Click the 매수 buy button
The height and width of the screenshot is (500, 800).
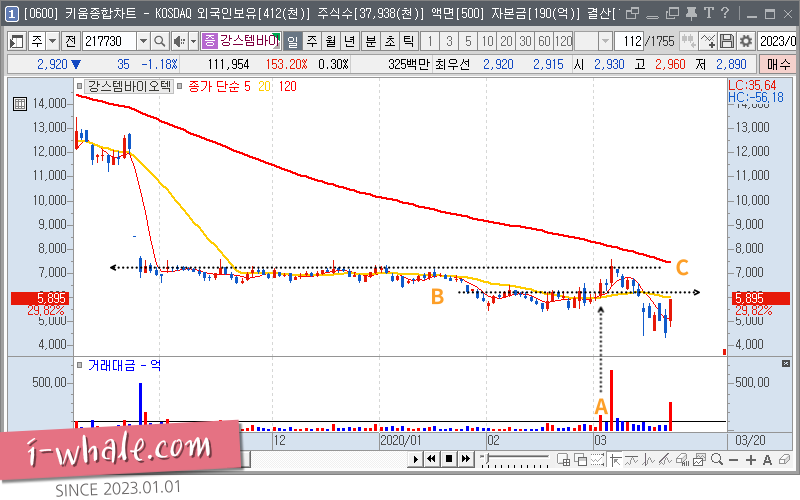[779, 64]
